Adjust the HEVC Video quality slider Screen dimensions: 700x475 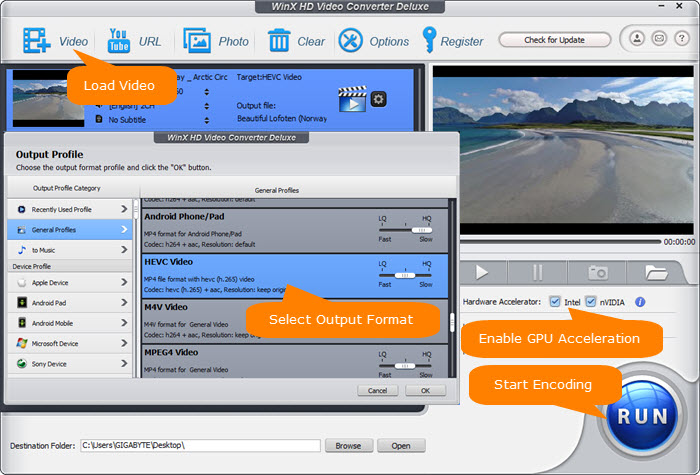[x=405, y=275]
